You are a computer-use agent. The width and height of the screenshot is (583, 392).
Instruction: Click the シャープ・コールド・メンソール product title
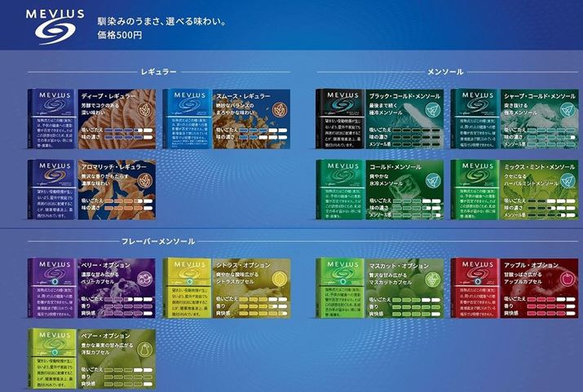coord(540,96)
